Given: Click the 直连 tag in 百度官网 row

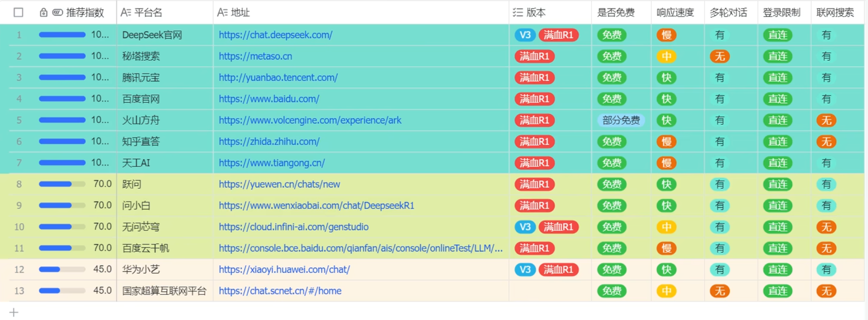Looking at the screenshot, I should (x=778, y=99).
